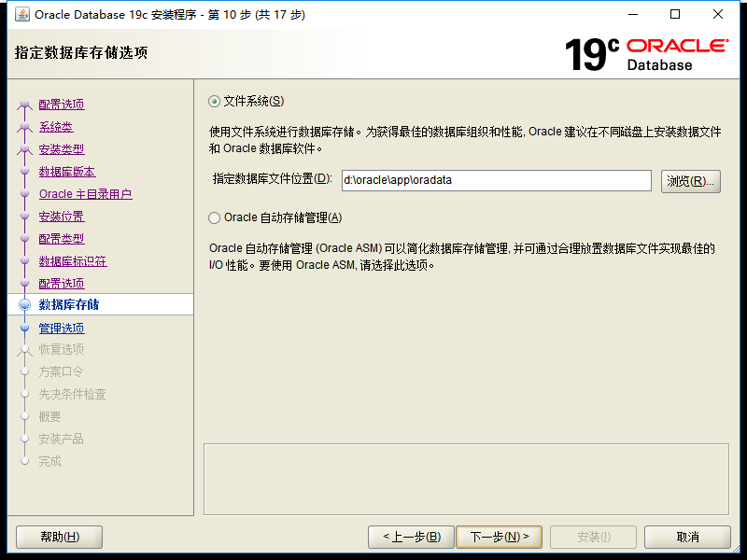747x560 pixels.
Task: Minimize the installer window
Action: click(x=633, y=15)
